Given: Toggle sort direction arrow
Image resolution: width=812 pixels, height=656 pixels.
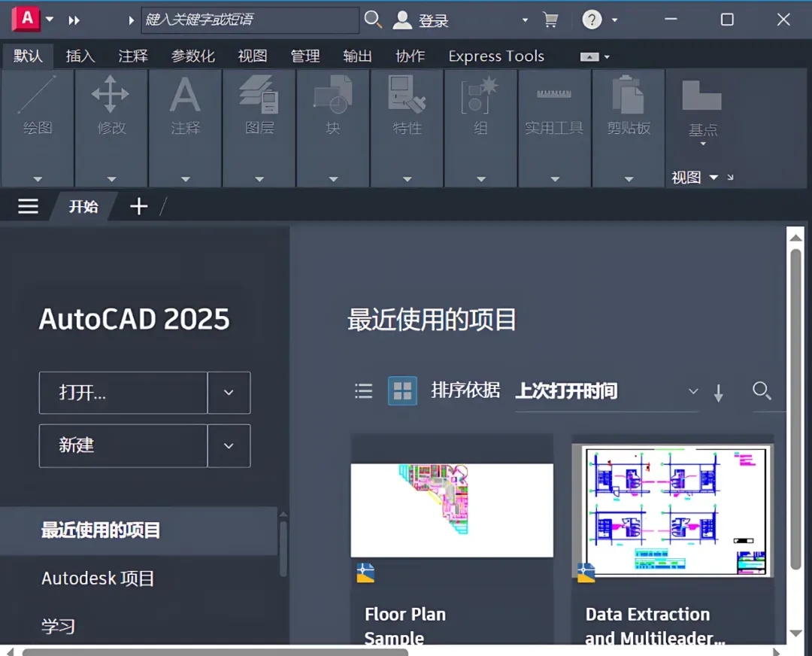Looking at the screenshot, I should point(718,393).
